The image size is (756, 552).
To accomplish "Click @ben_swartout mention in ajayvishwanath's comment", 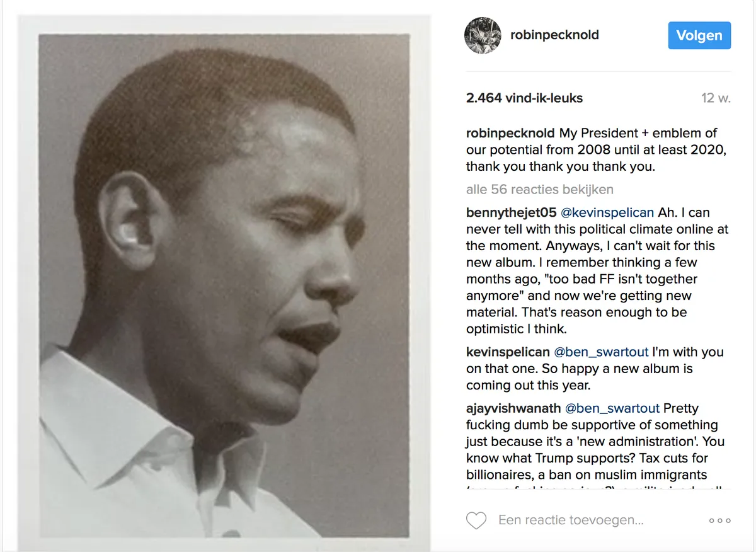I will click(612, 408).
